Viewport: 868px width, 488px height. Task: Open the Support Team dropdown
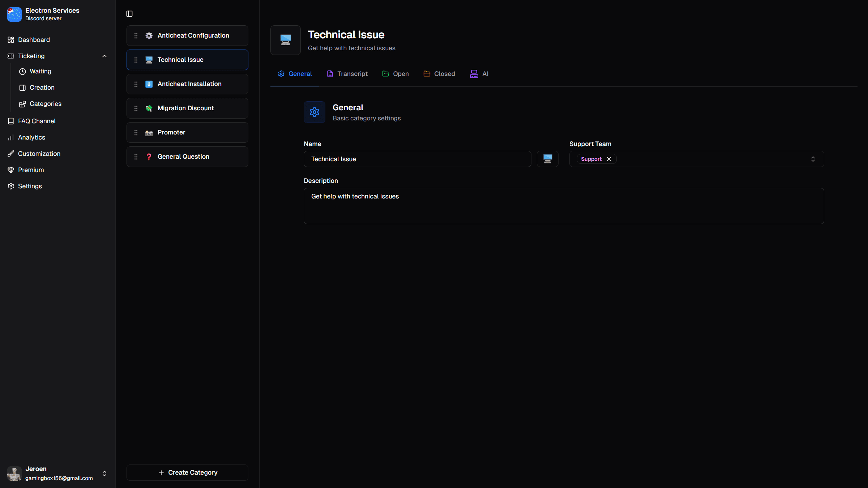point(813,159)
